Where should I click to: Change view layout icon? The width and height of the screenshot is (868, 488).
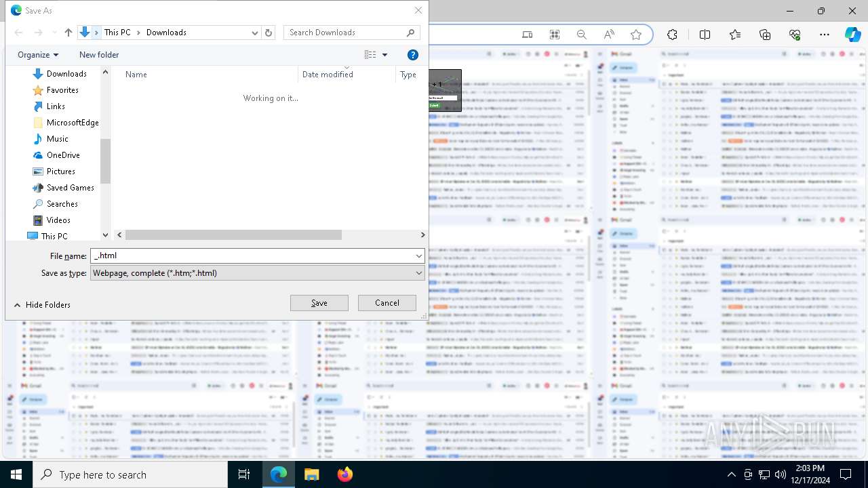(370, 55)
